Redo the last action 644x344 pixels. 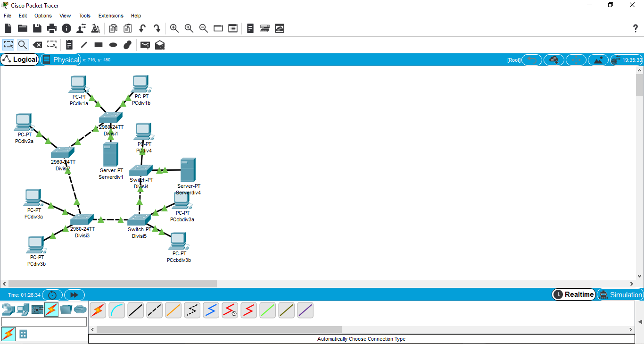(157, 28)
